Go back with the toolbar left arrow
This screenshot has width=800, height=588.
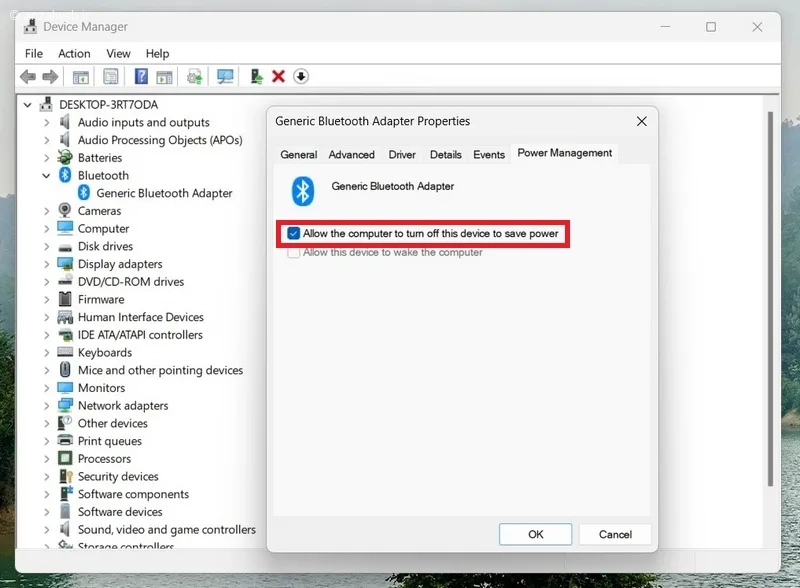click(x=28, y=77)
